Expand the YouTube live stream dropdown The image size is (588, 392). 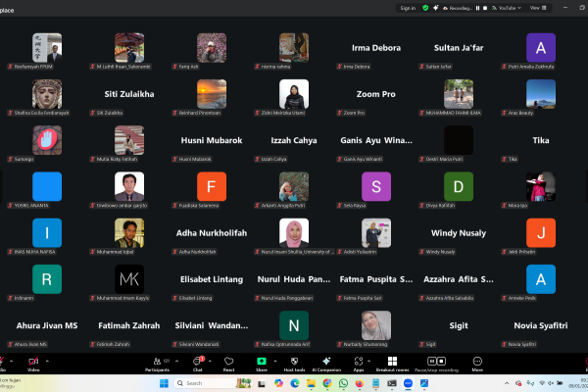pos(519,8)
